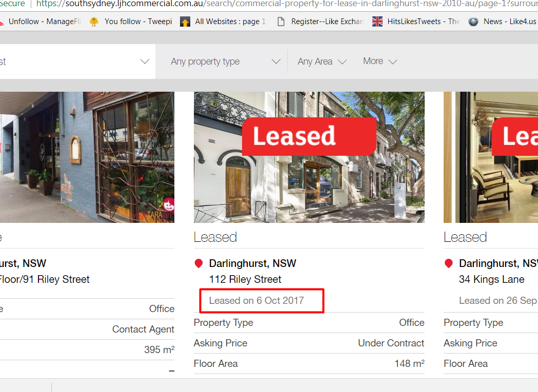Click the Leased on 26 Sep text
This screenshot has width=538, height=392.
(x=499, y=300)
